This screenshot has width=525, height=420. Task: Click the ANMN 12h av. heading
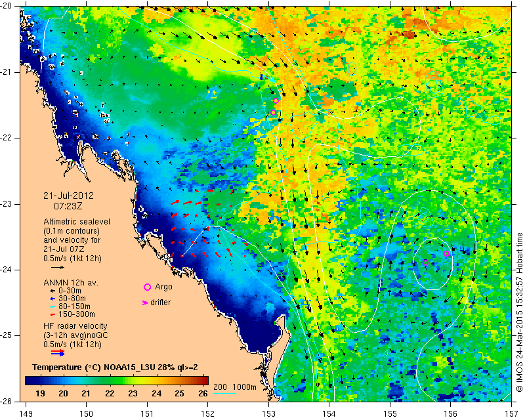tap(71, 283)
